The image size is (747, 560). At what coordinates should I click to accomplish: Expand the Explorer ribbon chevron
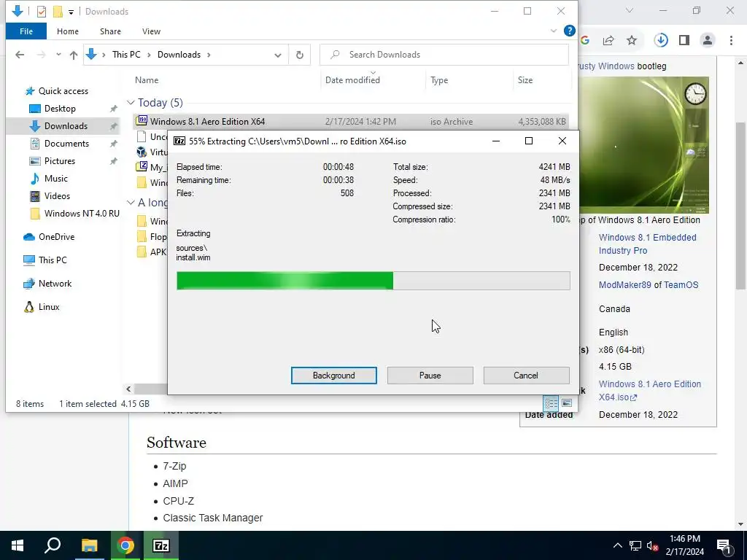click(553, 31)
